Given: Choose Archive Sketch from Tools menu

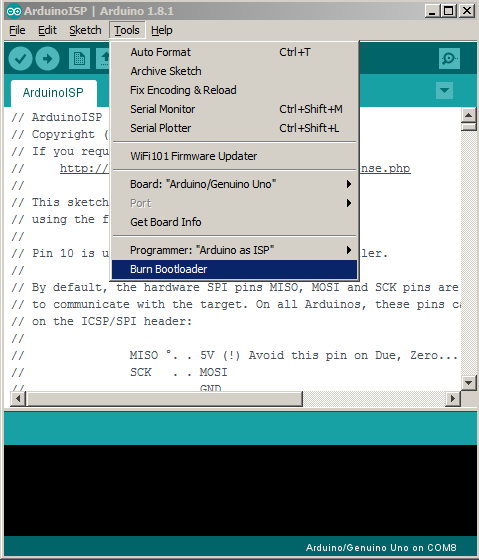Looking at the screenshot, I should 234,71.
